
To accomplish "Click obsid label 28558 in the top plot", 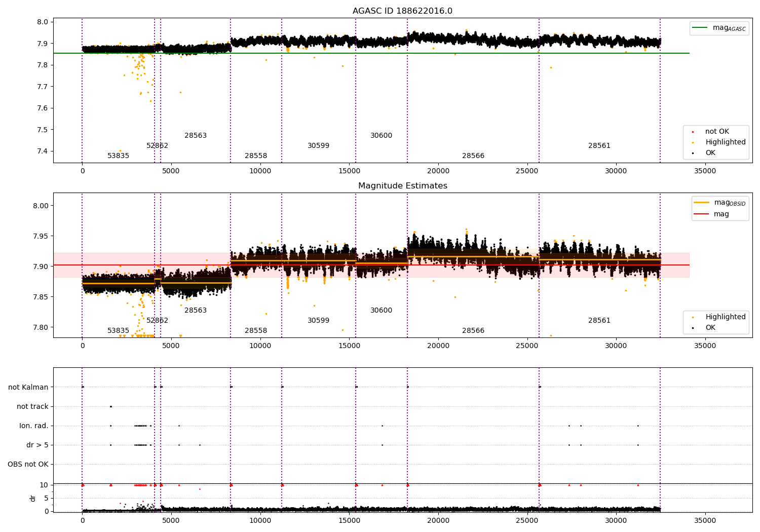I will [x=256, y=156].
